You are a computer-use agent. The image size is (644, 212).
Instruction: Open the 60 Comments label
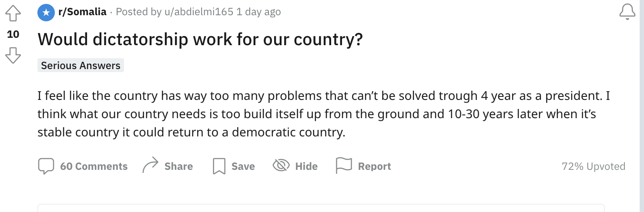(x=94, y=166)
